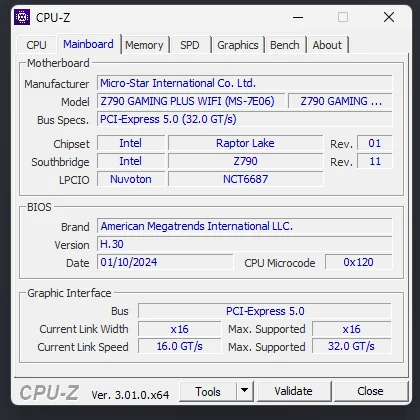Viewport: 420px width, 420px height.
Task: Click the LPCIO Nuvoton field
Action: (x=131, y=179)
